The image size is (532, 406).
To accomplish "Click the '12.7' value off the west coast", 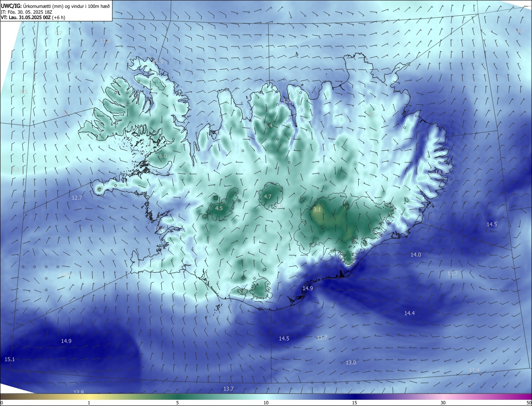I will [x=77, y=198].
